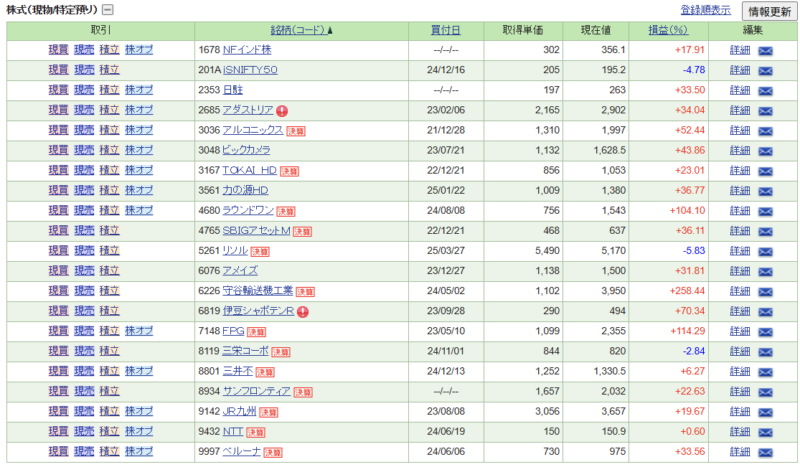Click the envelope icon for iSNIFTY50 row
Viewport: 800px width, 467px height.
pyautogui.click(x=765, y=70)
